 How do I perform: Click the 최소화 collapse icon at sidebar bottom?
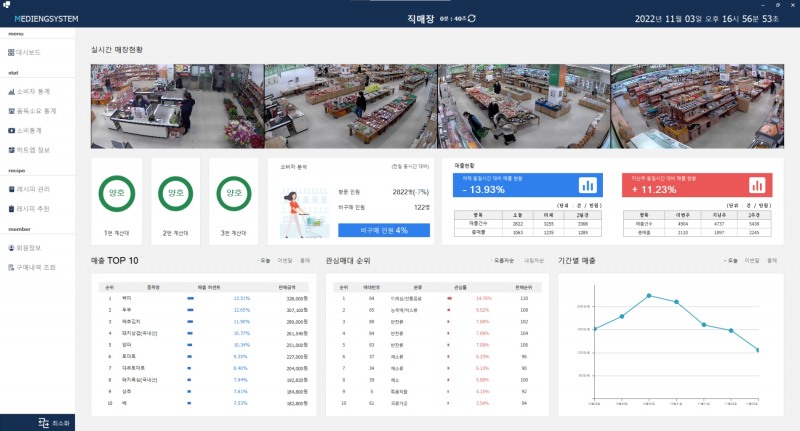coord(44,423)
